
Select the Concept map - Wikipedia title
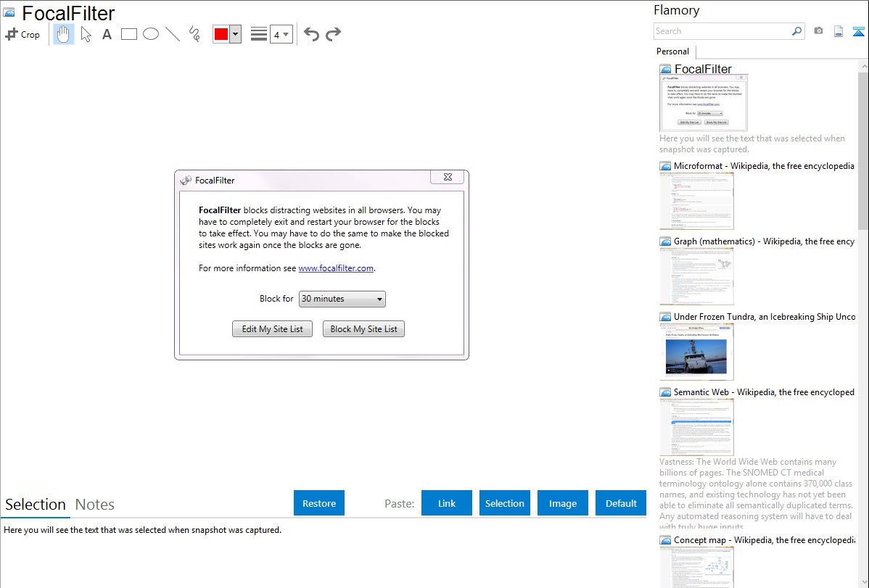764,539
